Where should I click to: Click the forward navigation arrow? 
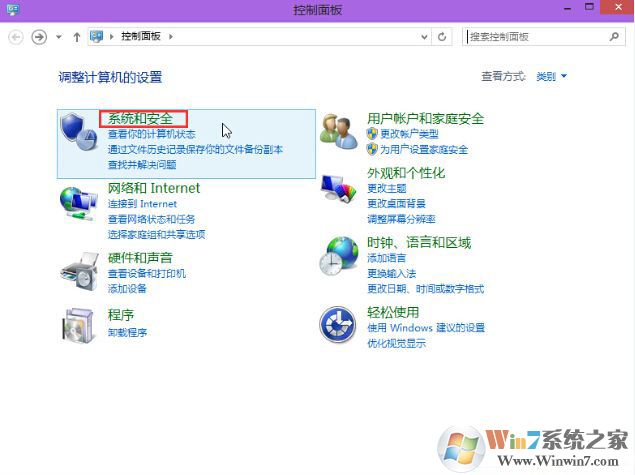click(x=39, y=37)
